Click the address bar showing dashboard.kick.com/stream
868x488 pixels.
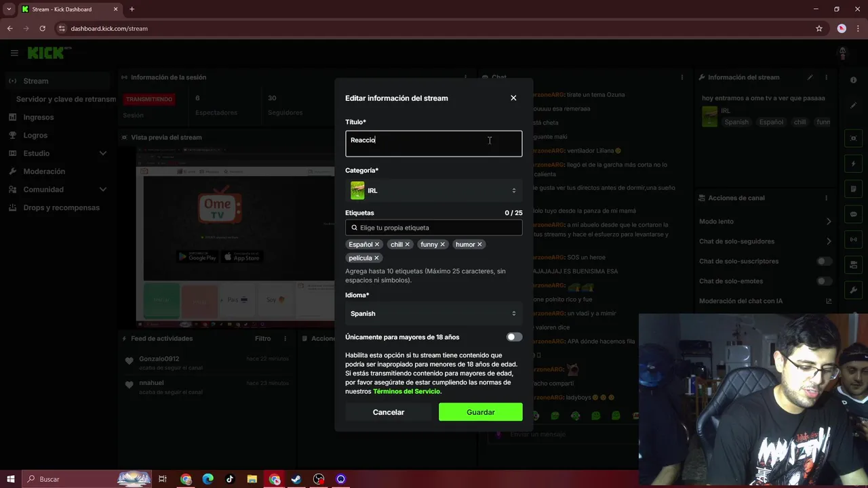434,28
